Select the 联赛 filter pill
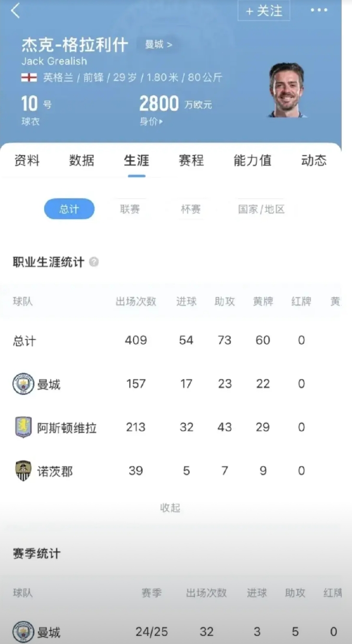Screen dimensions: 352x644 pos(130,209)
